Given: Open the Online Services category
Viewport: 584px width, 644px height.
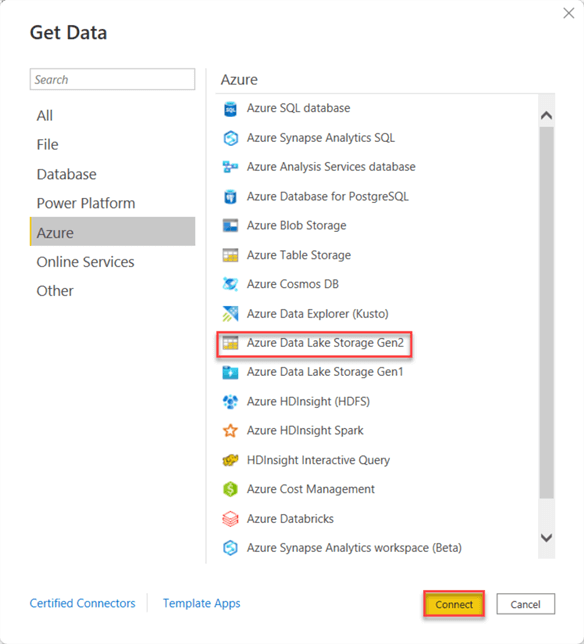Looking at the screenshot, I should [x=113, y=262].
